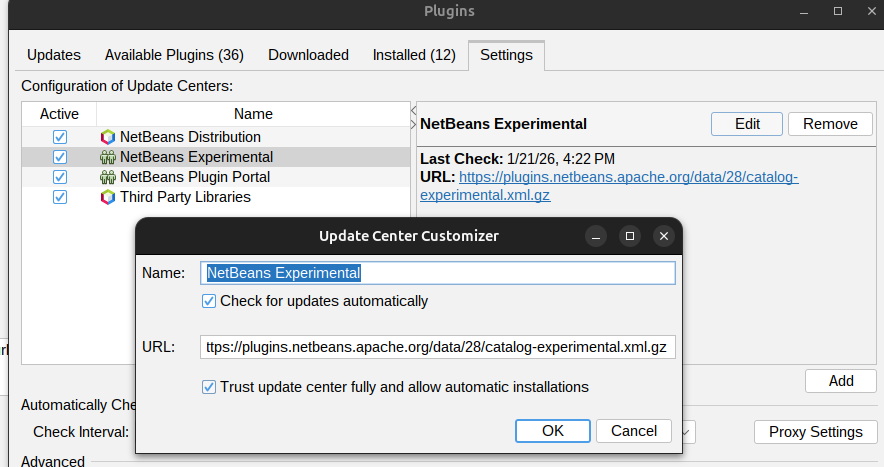
Task: Close the Update Center Customizer dialog
Action: [664, 236]
